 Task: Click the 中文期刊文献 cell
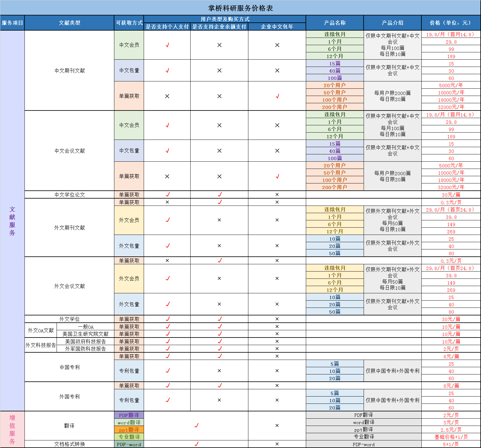(69, 71)
